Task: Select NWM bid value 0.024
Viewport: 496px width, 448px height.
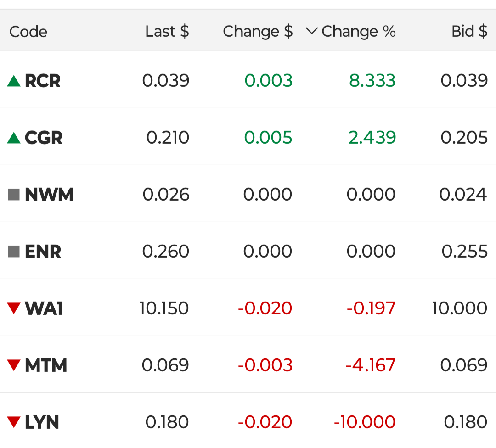Action: [x=463, y=195]
